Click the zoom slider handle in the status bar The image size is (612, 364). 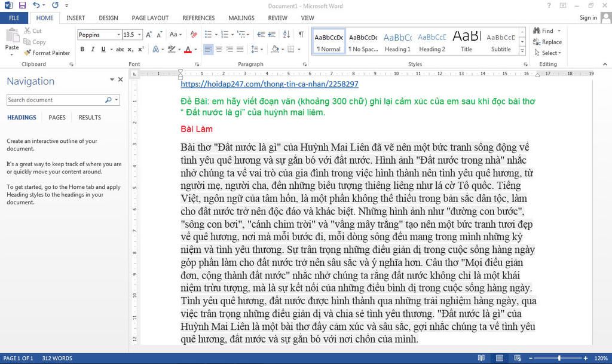559,358
